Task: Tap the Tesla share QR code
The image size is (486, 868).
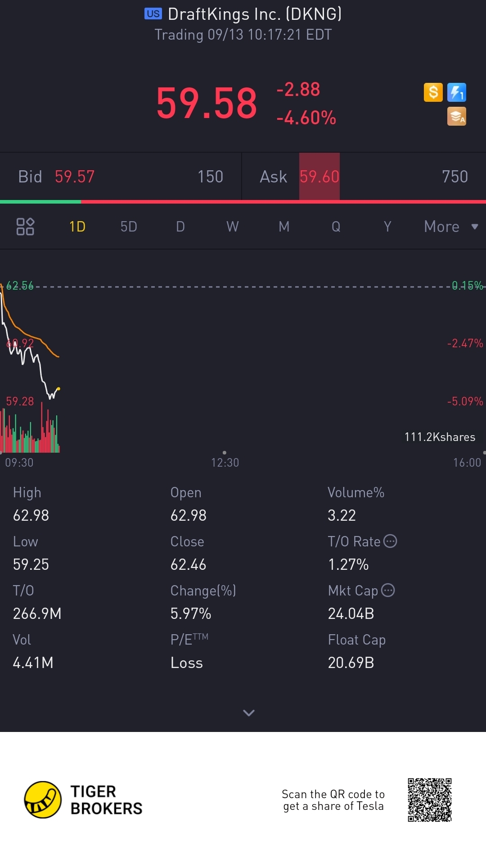Action: coord(430,800)
